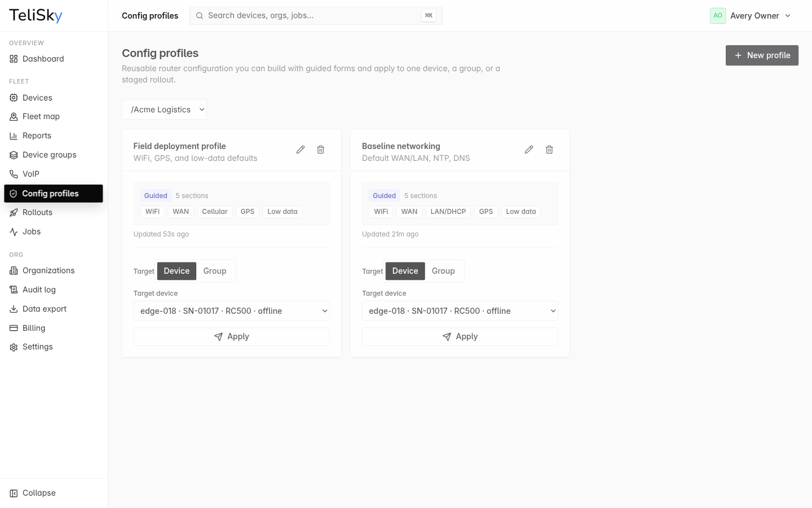This screenshot has width=812, height=508.
Task: Click the Device groups layers icon
Action: tap(14, 155)
